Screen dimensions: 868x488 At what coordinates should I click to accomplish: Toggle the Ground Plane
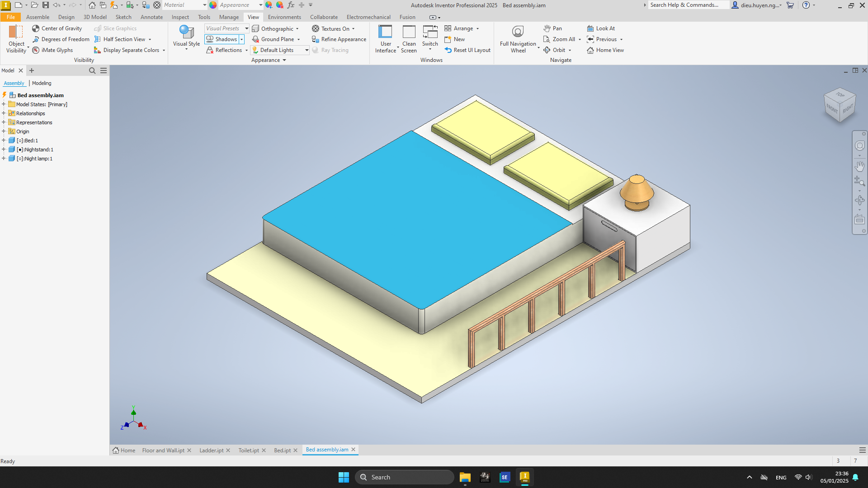click(x=273, y=39)
